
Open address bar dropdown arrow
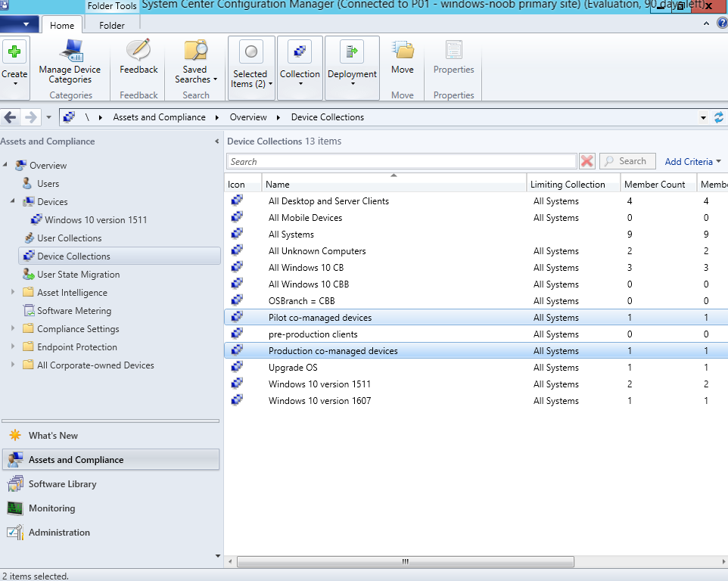703,118
